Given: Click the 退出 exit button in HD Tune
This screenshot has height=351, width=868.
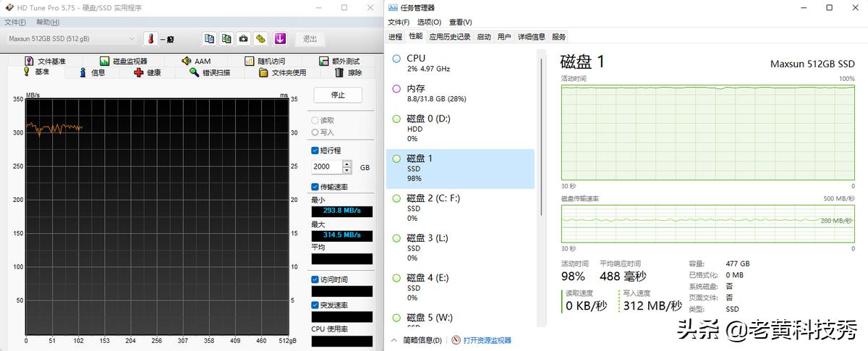Looking at the screenshot, I should [310, 38].
